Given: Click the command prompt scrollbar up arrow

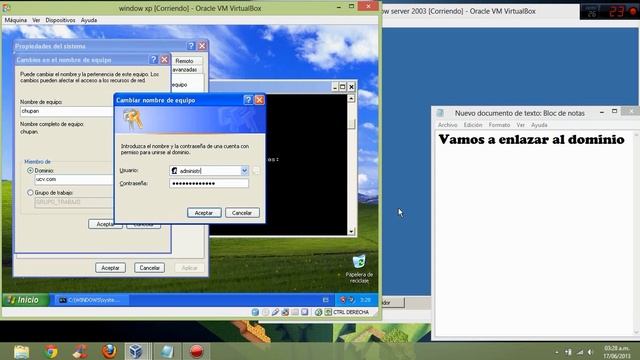Looking at the screenshot, I should click(x=351, y=98).
